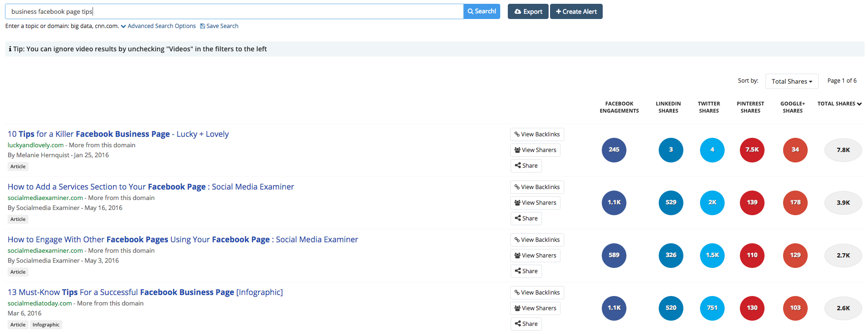This screenshot has height=334, width=868.
Task: Click 'More from this domain' for luckyandlovely.com
Action: [102, 145]
